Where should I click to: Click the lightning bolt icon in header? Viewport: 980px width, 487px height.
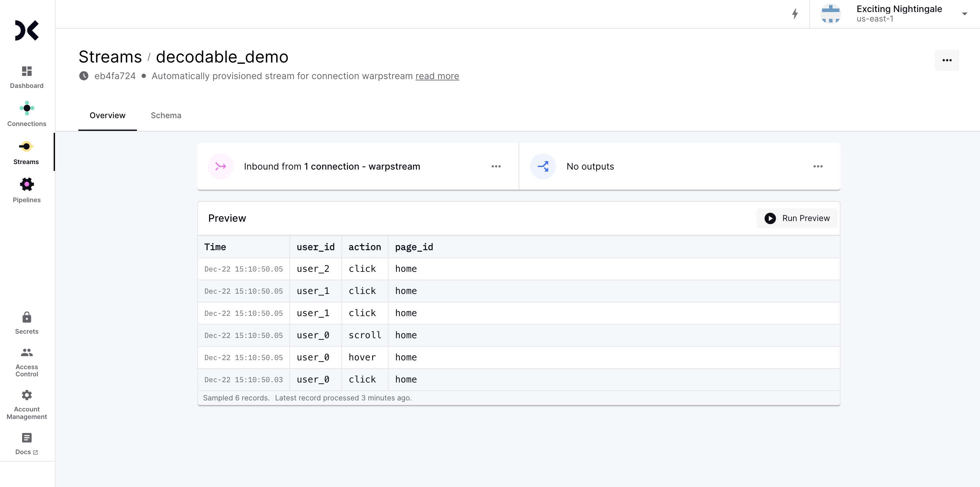coord(795,14)
